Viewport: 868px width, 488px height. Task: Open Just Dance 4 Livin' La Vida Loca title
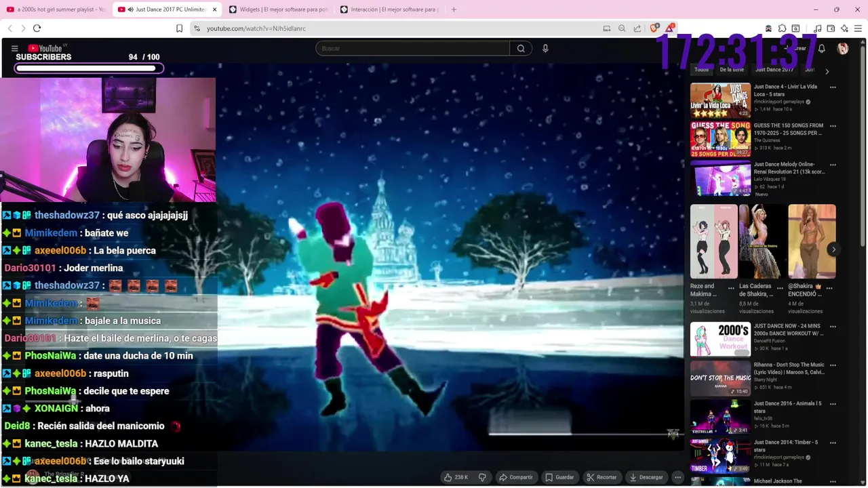785,91
